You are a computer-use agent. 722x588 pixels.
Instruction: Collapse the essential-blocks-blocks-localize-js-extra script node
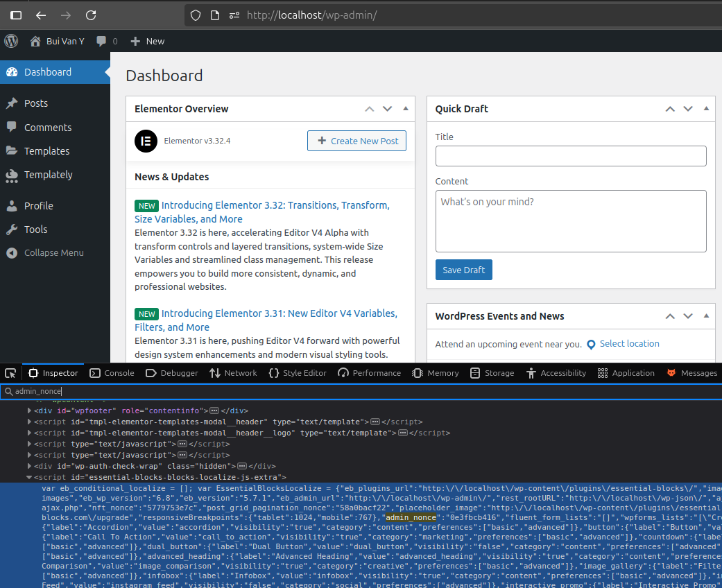[29, 477]
